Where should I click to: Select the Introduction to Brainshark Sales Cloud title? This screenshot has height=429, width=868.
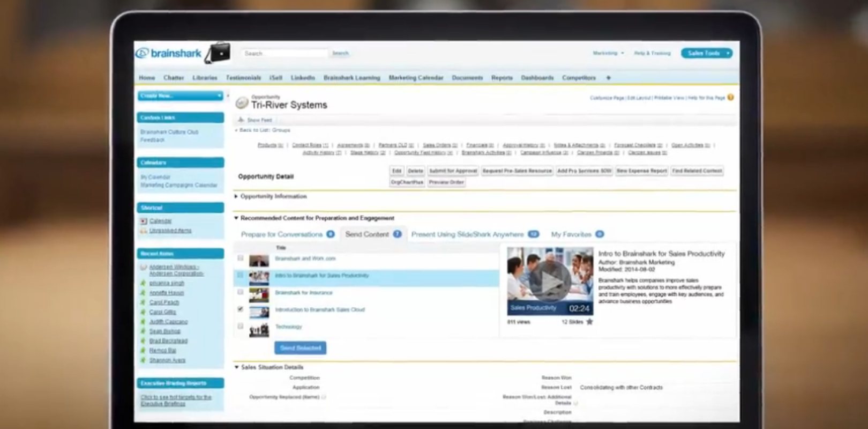click(x=320, y=309)
